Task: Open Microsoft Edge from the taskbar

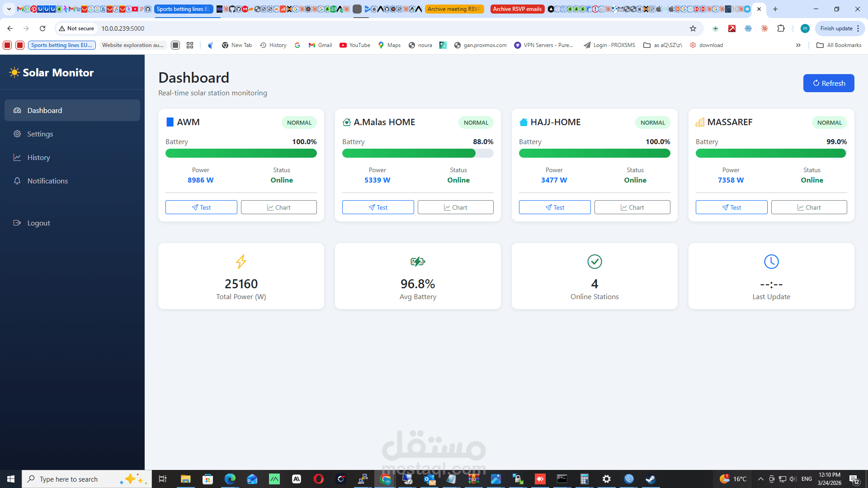Action: click(x=230, y=479)
